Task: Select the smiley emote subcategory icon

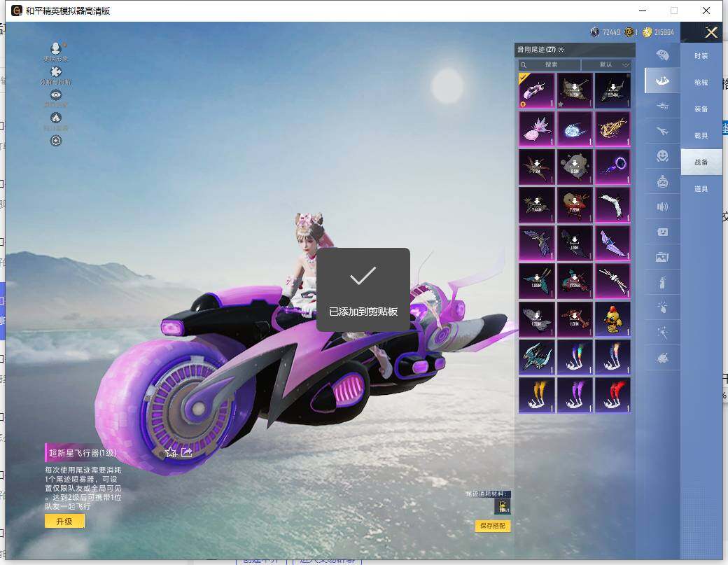Action: click(x=662, y=156)
